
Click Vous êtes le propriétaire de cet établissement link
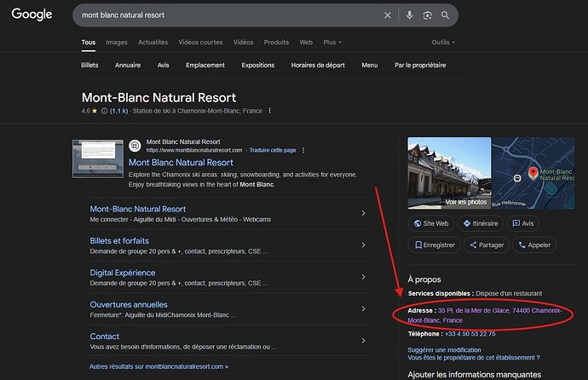point(474,358)
